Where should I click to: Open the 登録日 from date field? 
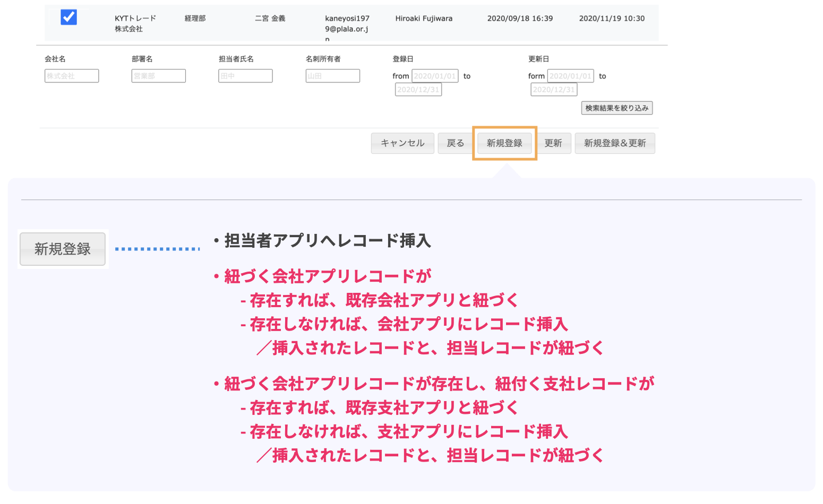(x=435, y=76)
